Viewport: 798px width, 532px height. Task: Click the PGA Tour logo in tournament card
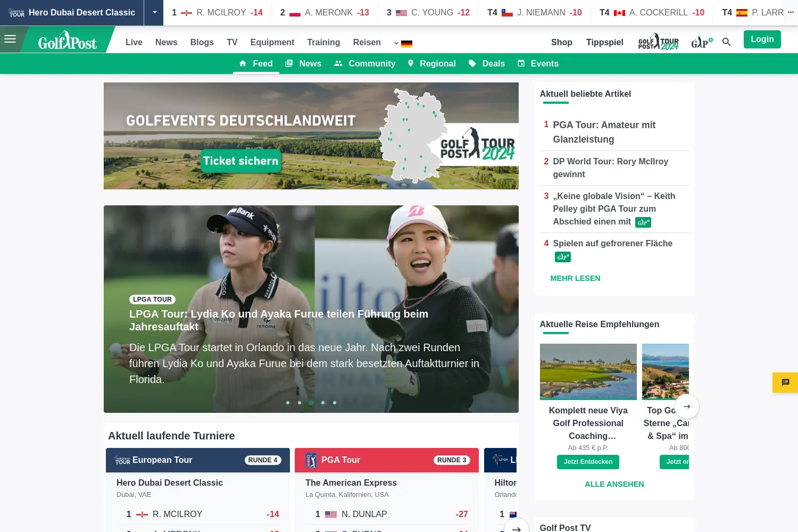(311, 460)
